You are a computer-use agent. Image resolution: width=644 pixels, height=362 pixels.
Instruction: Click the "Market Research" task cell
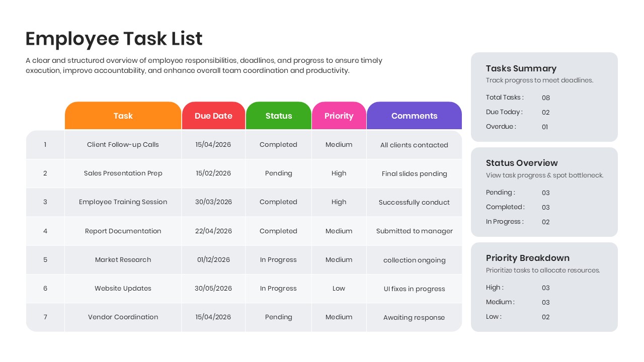(x=123, y=260)
